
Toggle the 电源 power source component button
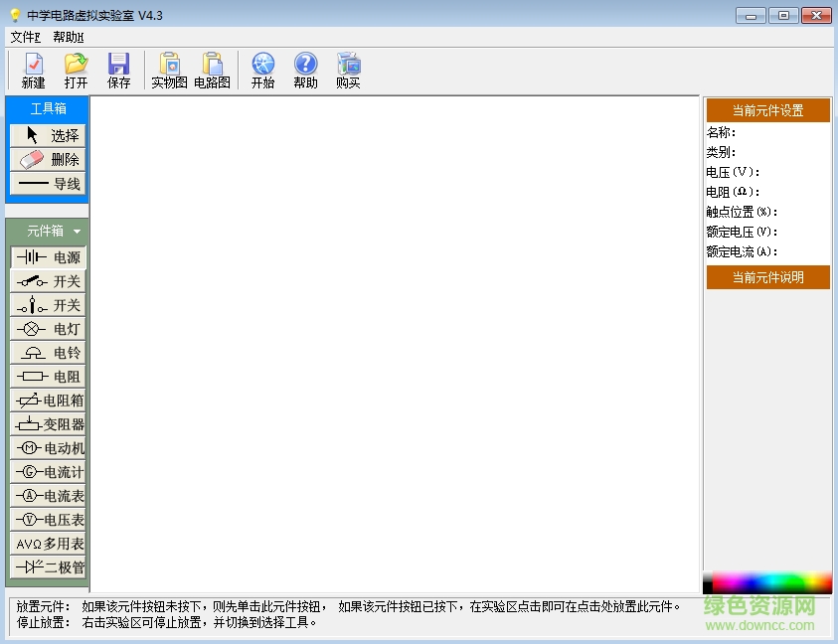[47, 256]
